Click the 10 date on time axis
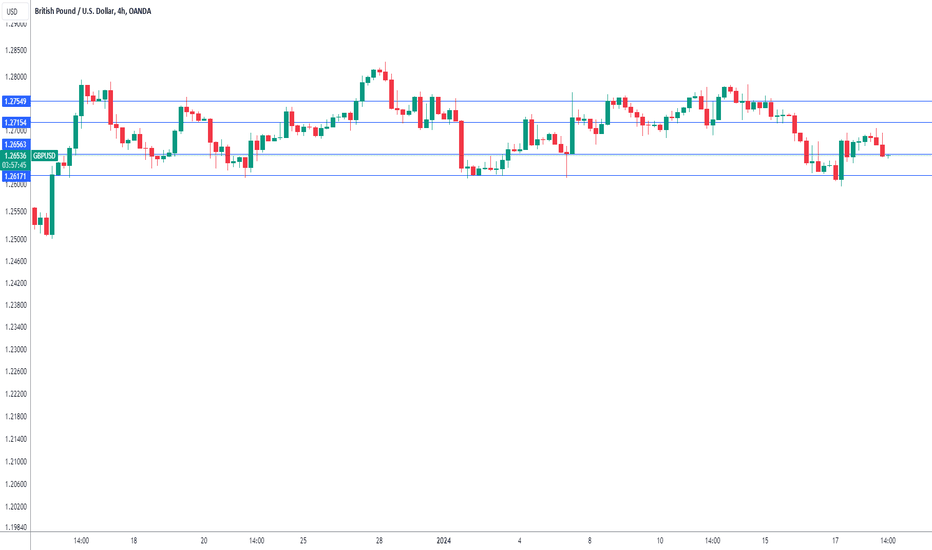Screen dimensions: 932x550 pyautogui.click(x=660, y=540)
